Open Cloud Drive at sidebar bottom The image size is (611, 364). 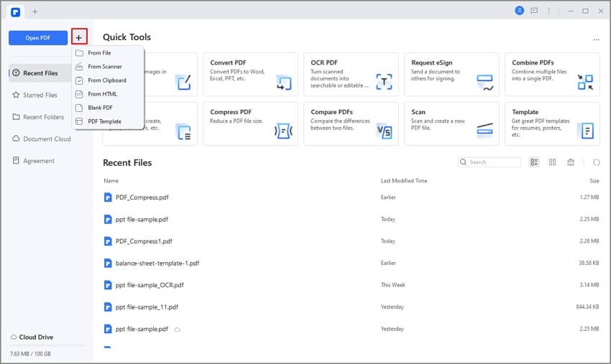point(32,337)
